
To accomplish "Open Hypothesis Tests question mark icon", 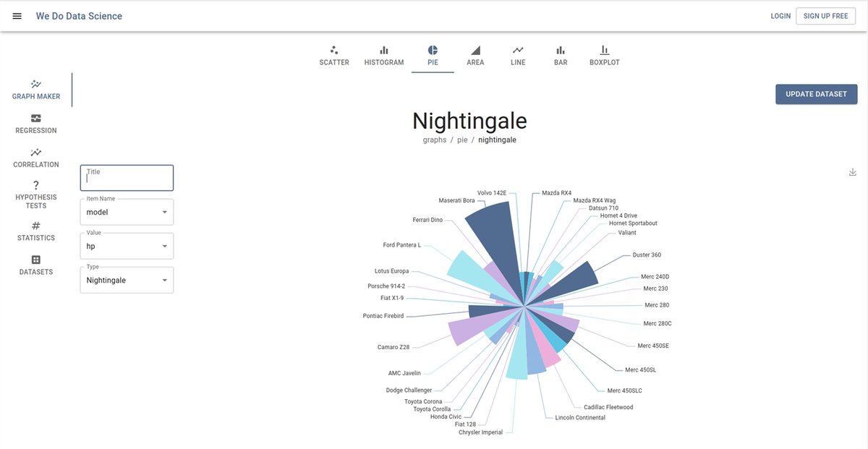I will coord(36,186).
